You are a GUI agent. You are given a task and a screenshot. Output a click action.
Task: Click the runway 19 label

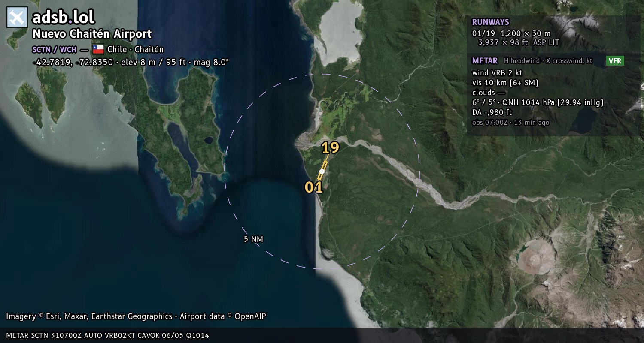pos(330,148)
